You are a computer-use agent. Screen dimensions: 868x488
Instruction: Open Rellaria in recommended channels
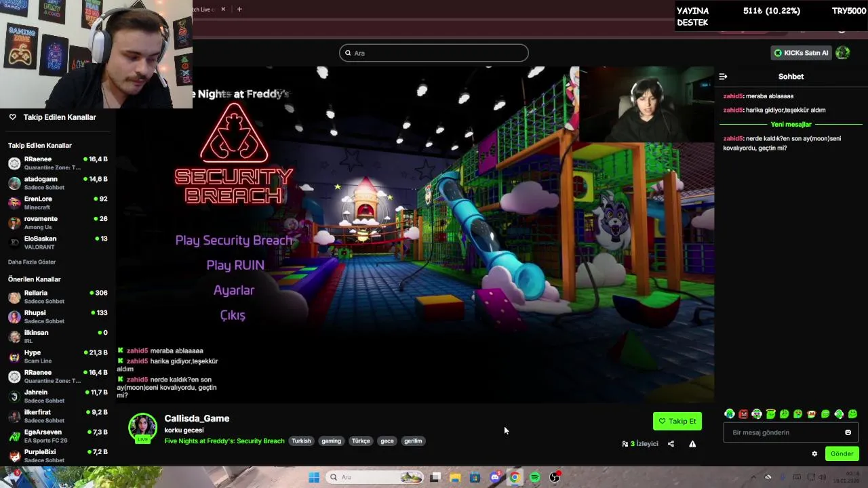tap(58, 297)
